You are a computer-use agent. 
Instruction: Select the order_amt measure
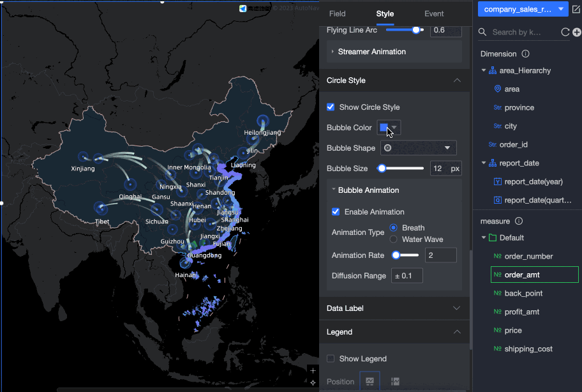pos(535,275)
